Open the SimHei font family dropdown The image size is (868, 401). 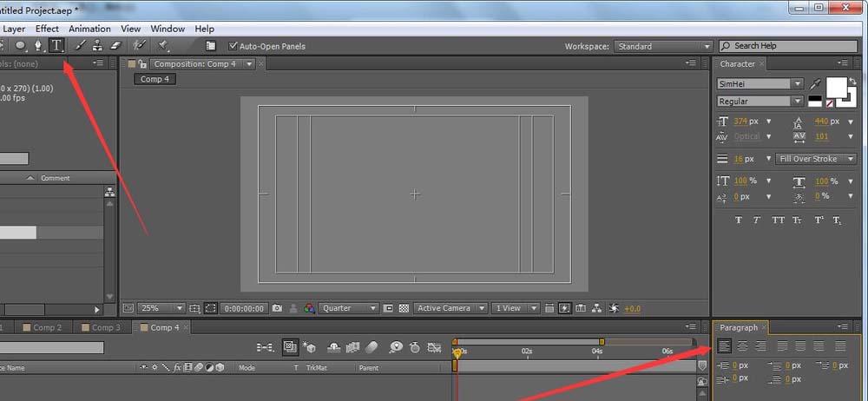point(760,84)
